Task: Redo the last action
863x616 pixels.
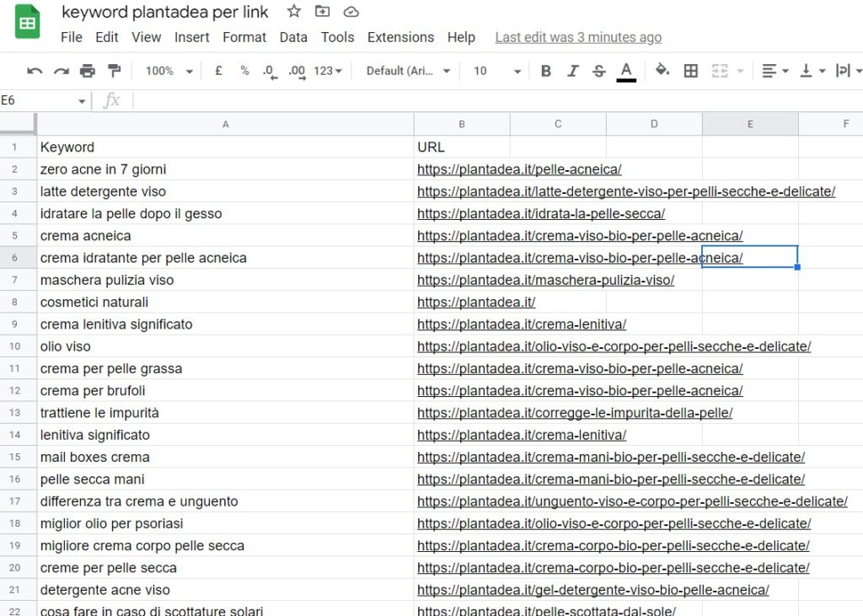Action: tap(61, 71)
